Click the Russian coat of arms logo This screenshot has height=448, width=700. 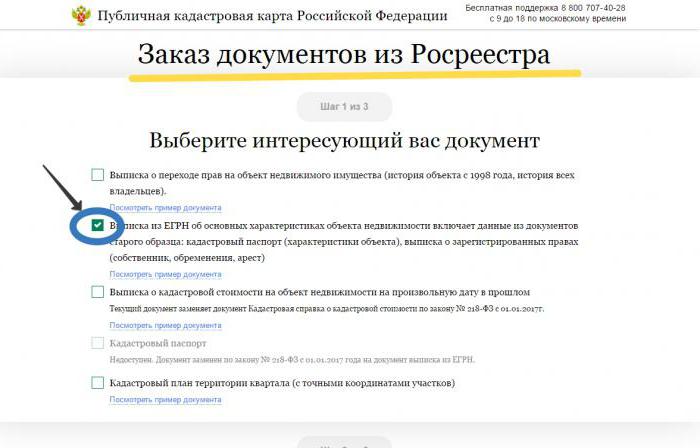coord(80,16)
